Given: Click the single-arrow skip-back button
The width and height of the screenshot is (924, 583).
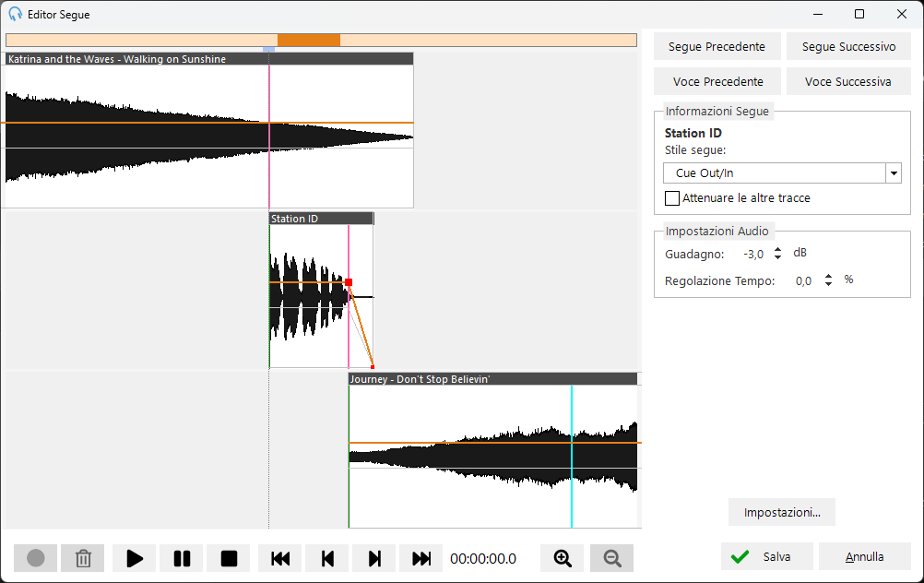Looking at the screenshot, I should (327, 558).
